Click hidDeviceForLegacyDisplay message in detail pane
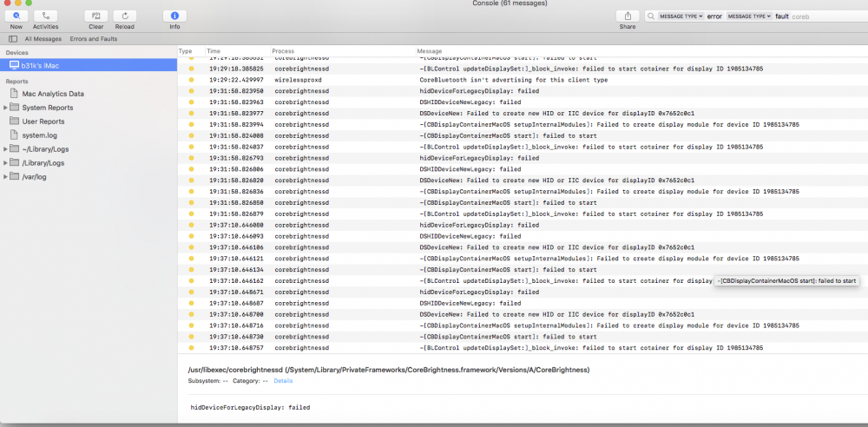Image resolution: width=868 pixels, height=427 pixels. (250, 407)
